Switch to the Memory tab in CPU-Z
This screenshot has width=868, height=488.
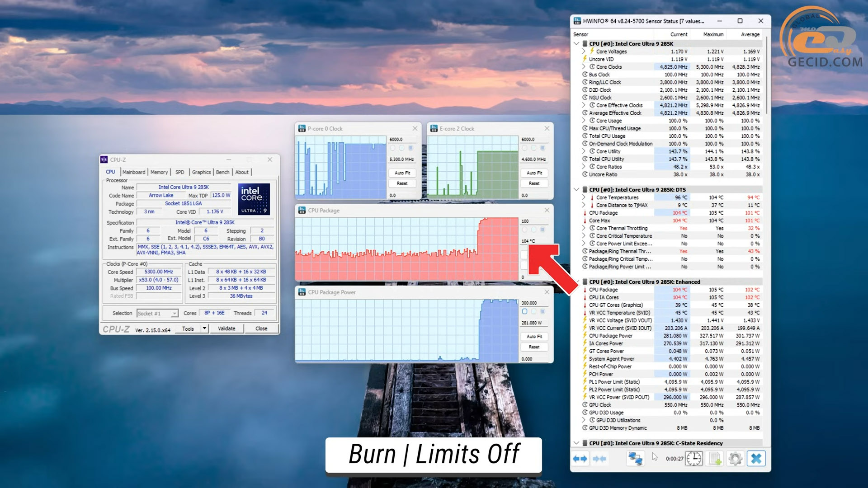[x=159, y=172]
